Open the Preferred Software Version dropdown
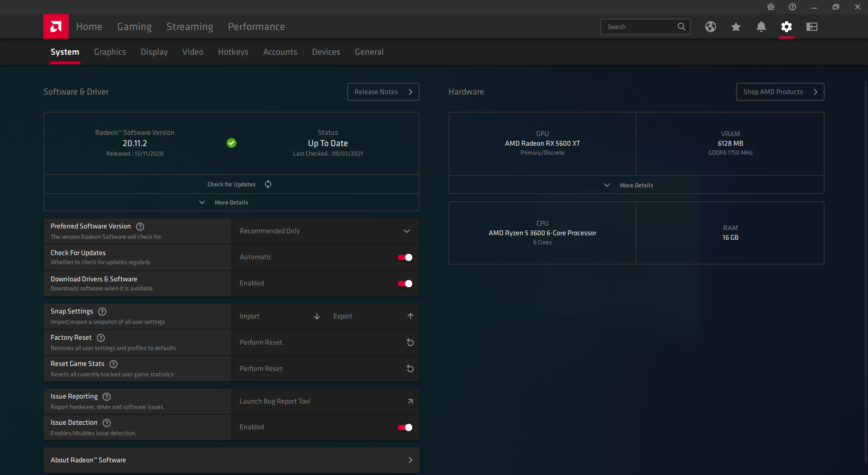This screenshot has width=868, height=475. click(406, 231)
